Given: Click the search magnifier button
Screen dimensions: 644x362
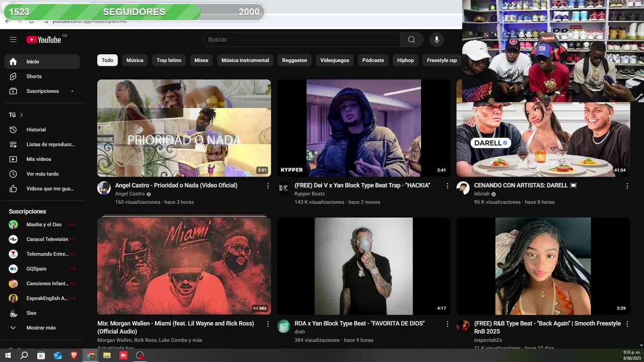Looking at the screenshot, I should tap(412, 40).
